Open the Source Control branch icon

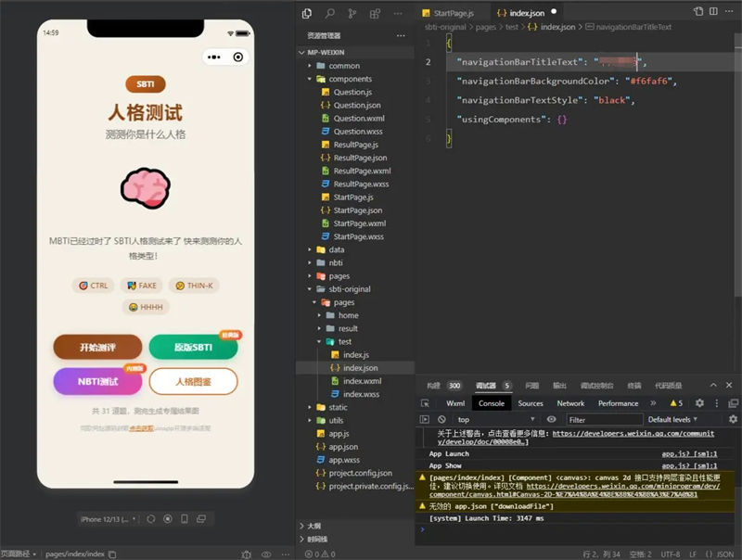point(352,13)
